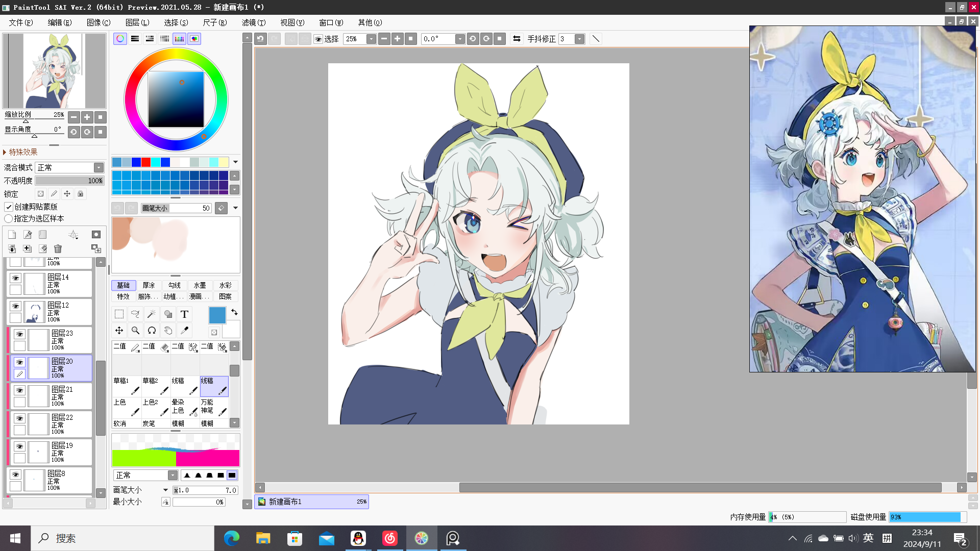Select the 草稿1 brush
980x551 pixels.
tap(127, 386)
